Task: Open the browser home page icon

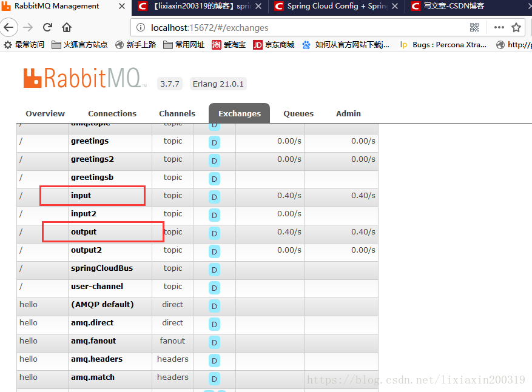Action: click(x=67, y=27)
